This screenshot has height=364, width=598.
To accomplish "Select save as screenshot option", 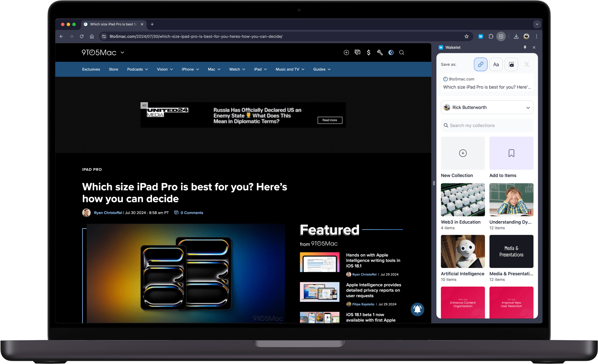I will 511,65.
